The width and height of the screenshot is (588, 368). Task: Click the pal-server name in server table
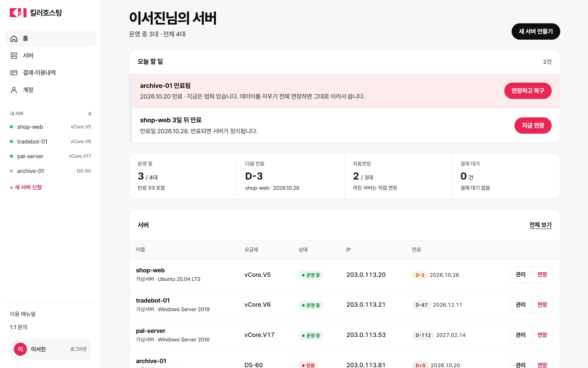click(150, 331)
